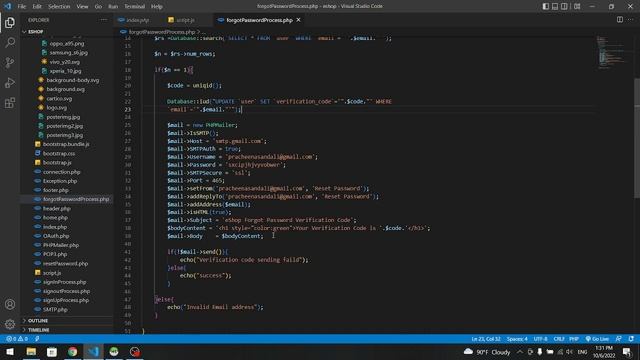
Task: Open the Terminal menu
Action: click(135, 7)
